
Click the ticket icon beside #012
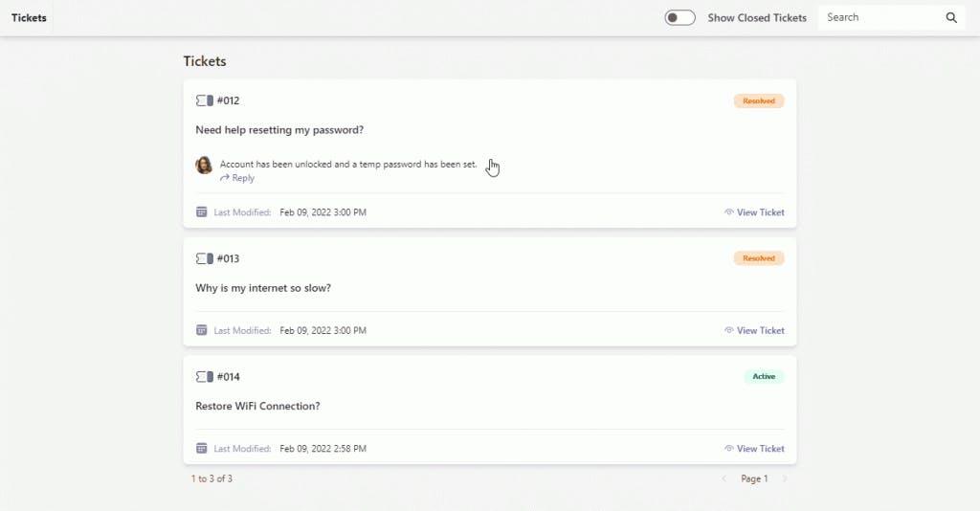(x=204, y=100)
